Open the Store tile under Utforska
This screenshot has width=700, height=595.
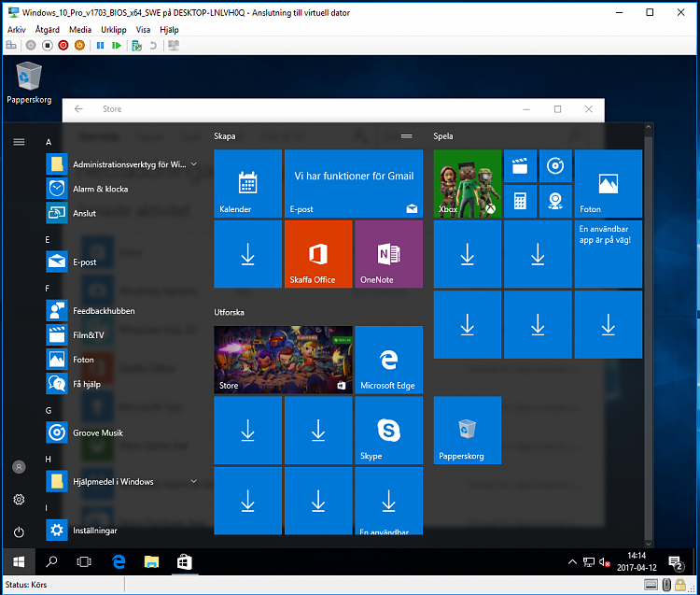(x=283, y=360)
